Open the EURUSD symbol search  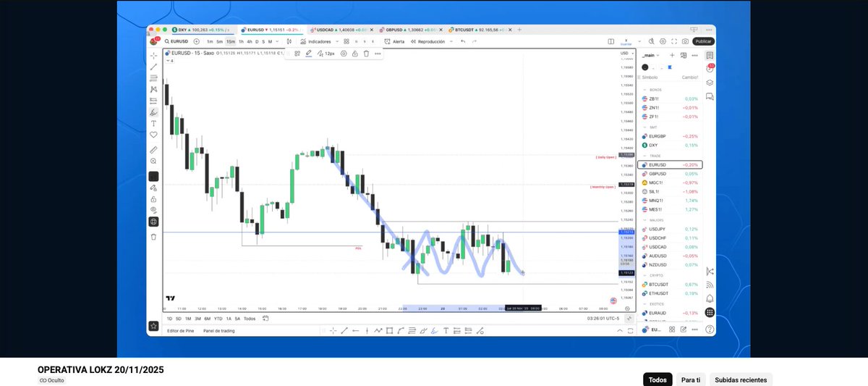coord(176,41)
